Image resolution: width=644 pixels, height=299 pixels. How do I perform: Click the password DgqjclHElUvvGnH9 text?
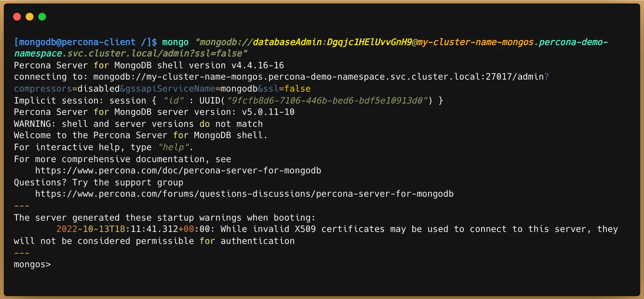[x=369, y=42]
